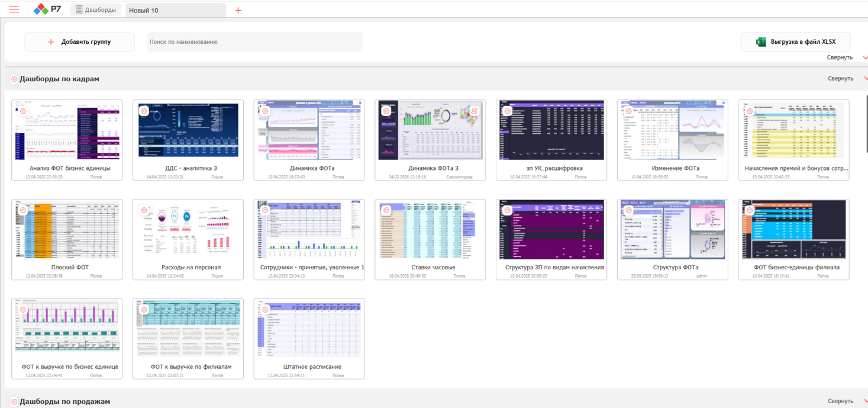Open gear icon on Динамика ФОТа card
Image resolution: width=868 pixels, height=408 pixels.
[265, 111]
